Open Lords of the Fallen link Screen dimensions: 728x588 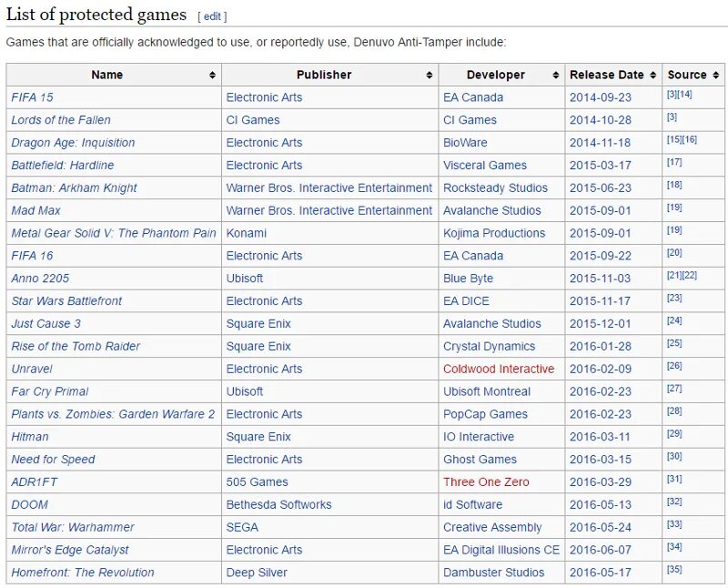(x=61, y=120)
